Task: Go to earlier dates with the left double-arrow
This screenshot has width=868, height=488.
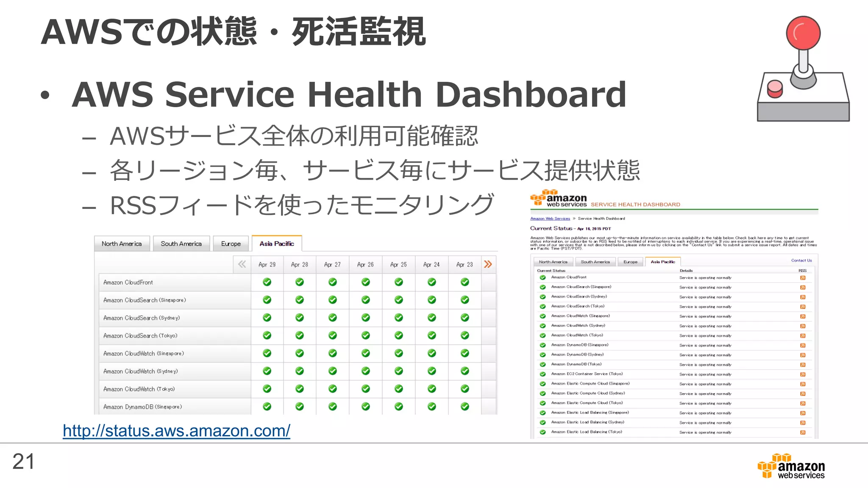Action: (242, 264)
